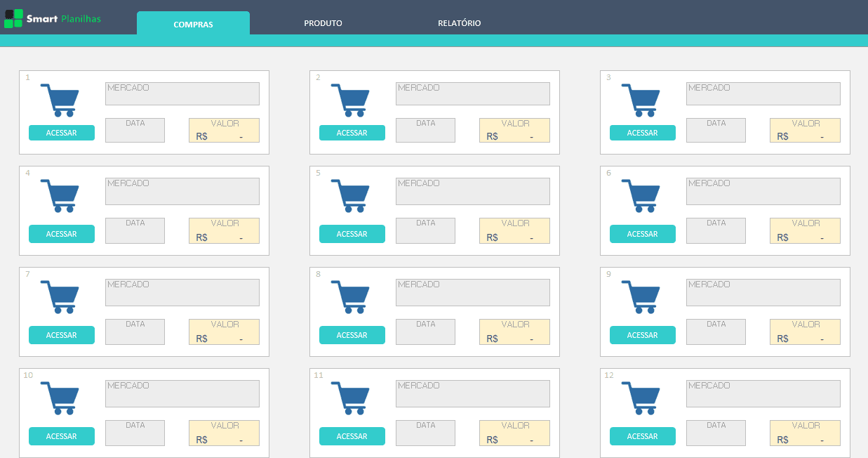
Task: Click the DATA field in card 8
Action: point(425,332)
